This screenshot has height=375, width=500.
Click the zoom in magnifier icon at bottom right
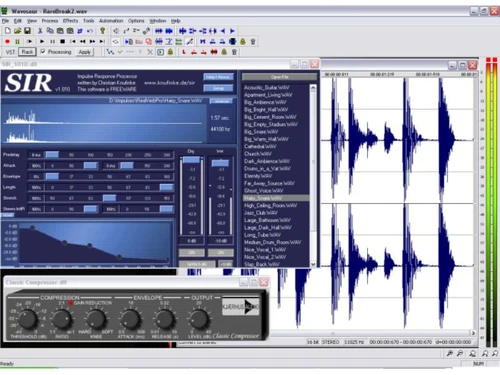pos(450,354)
